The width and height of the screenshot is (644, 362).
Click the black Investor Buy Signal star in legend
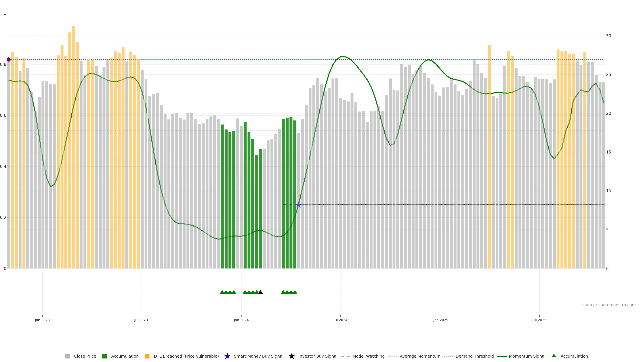pyautogui.click(x=291, y=356)
